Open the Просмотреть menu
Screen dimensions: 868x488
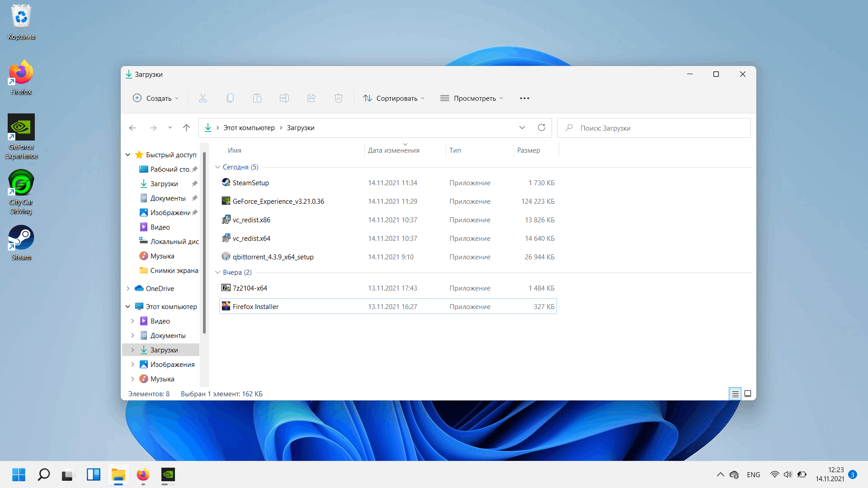coord(472,98)
